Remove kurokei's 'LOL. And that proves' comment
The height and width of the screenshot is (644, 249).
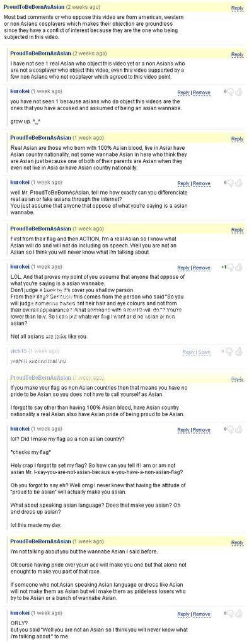202,268
